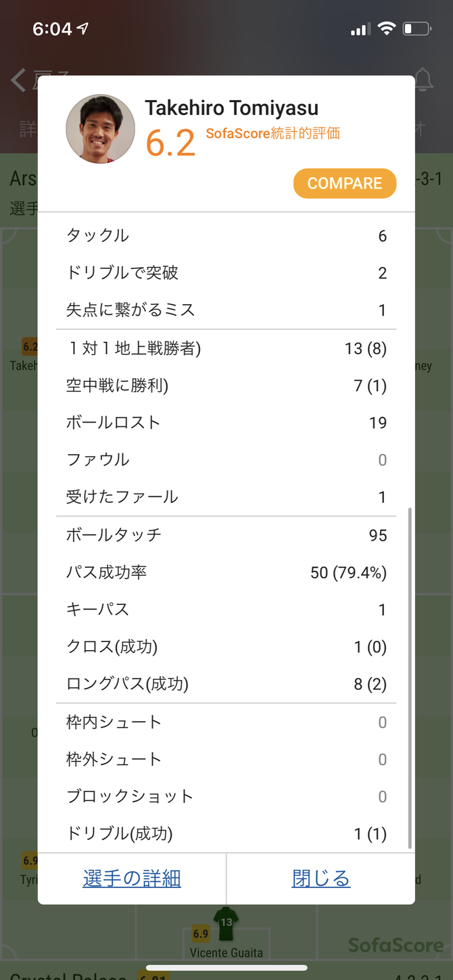
Task: Tap the SofaScore統計的評価 label
Action: coord(272,133)
